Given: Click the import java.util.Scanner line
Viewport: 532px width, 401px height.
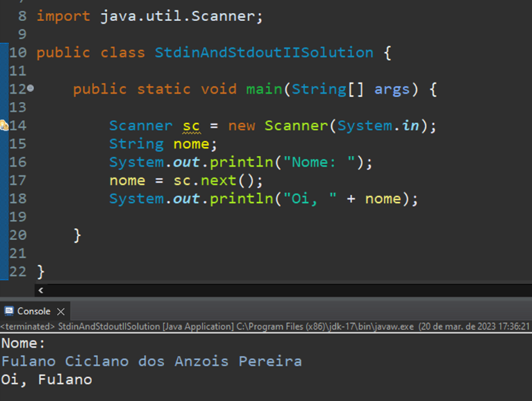Looking at the screenshot, I should pyautogui.click(x=149, y=16).
